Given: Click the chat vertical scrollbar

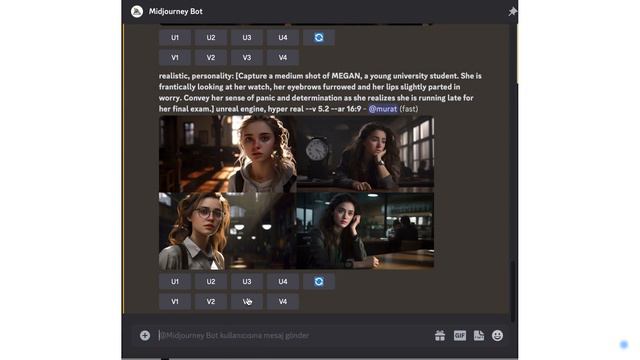Looking at the screenshot, I should pos(513,291).
